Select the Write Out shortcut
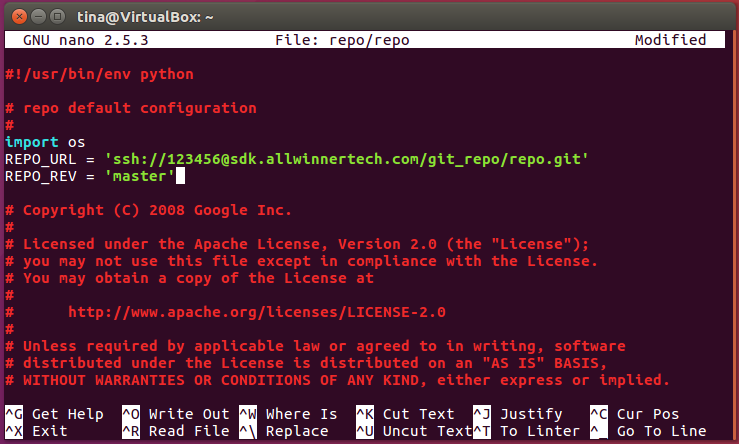 click(189, 414)
